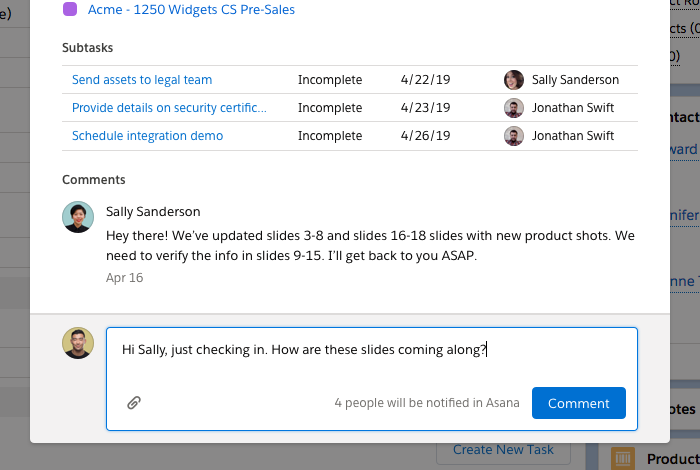This screenshot has height=470, width=700.
Task: Focus the comment text field
Action: 370,360
